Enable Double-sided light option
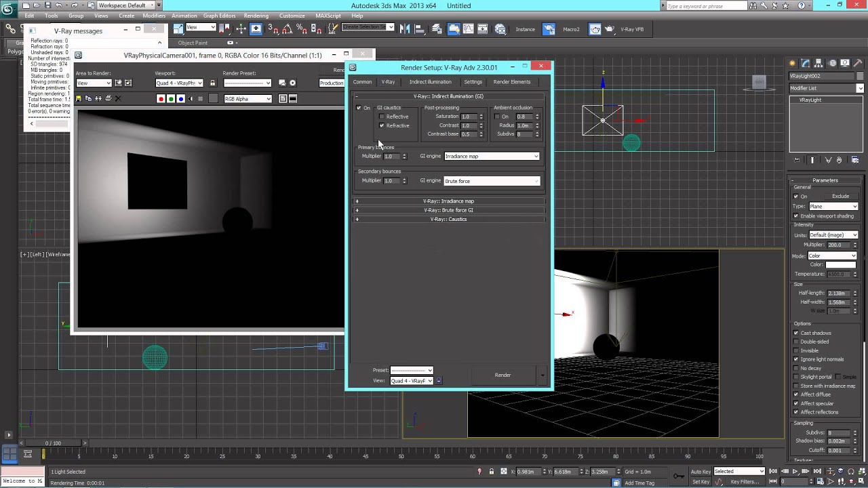Viewport: 868px width, 488px height. coord(796,342)
